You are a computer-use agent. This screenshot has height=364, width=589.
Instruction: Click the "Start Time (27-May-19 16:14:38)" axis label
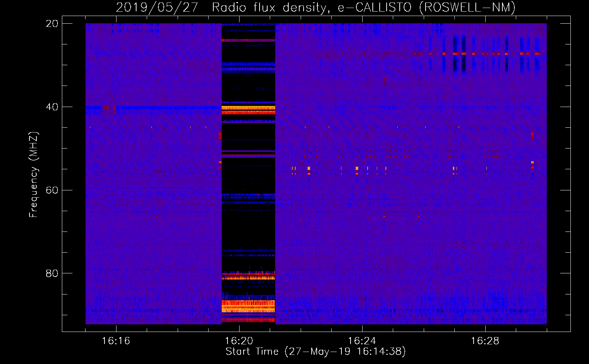coord(315,352)
